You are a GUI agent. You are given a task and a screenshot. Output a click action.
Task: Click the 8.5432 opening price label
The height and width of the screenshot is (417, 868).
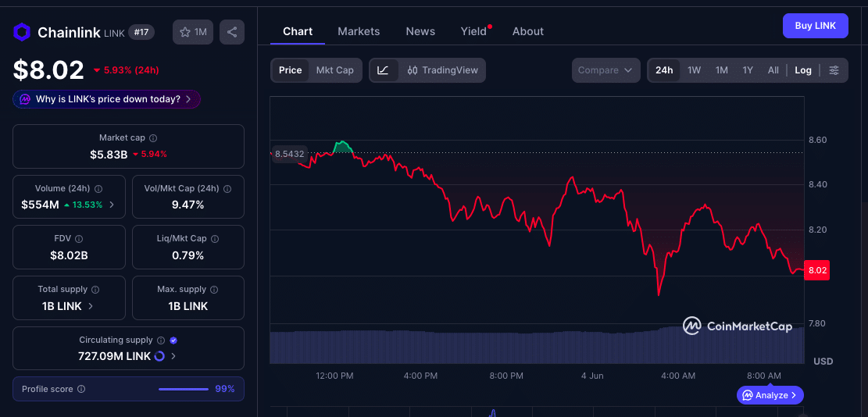click(290, 154)
